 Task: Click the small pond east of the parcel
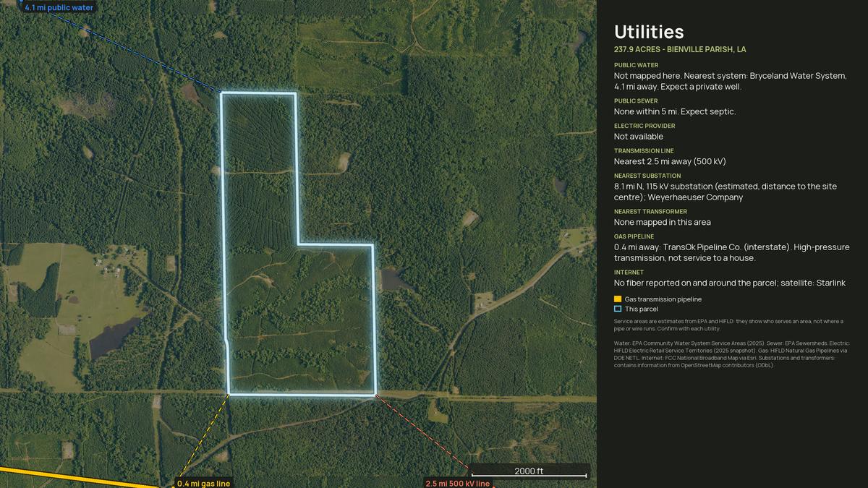[393, 279]
